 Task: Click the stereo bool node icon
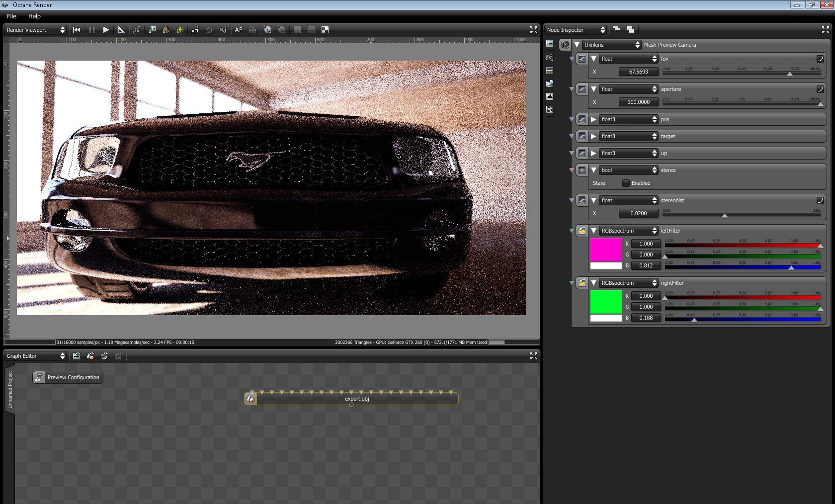[582, 170]
